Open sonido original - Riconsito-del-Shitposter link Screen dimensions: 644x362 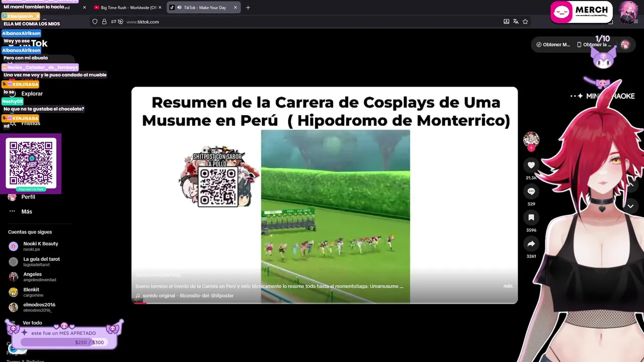[188, 296]
